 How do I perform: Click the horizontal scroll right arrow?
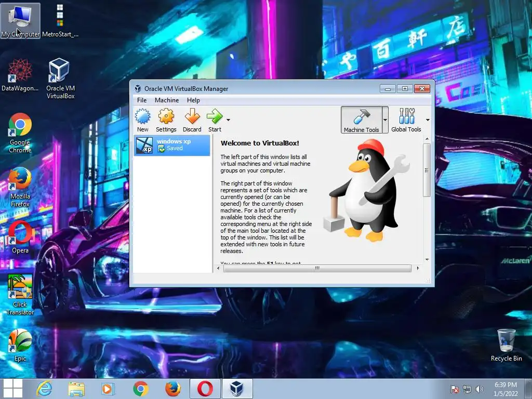point(418,269)
